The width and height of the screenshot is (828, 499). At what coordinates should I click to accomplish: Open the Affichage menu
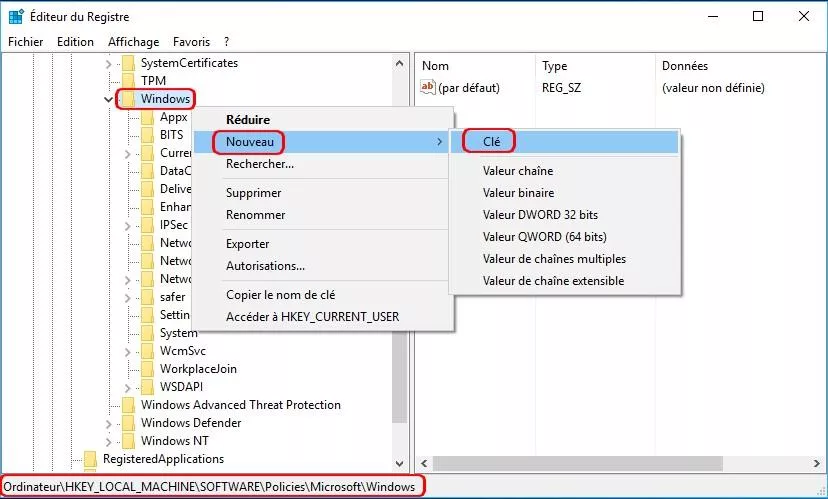pos(133,42)
